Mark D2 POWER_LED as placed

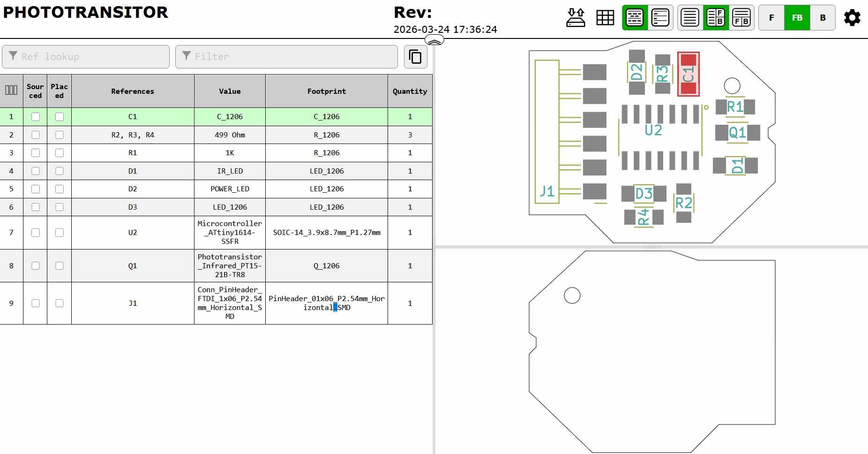(x=60, y=189)
